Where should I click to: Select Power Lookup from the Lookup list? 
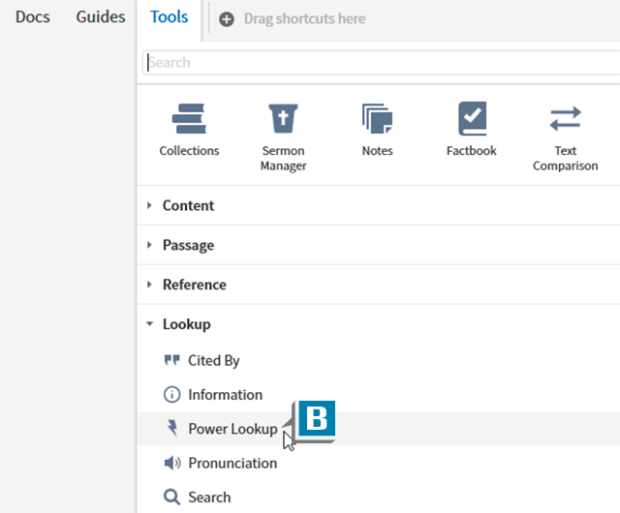tap(232, 429)
